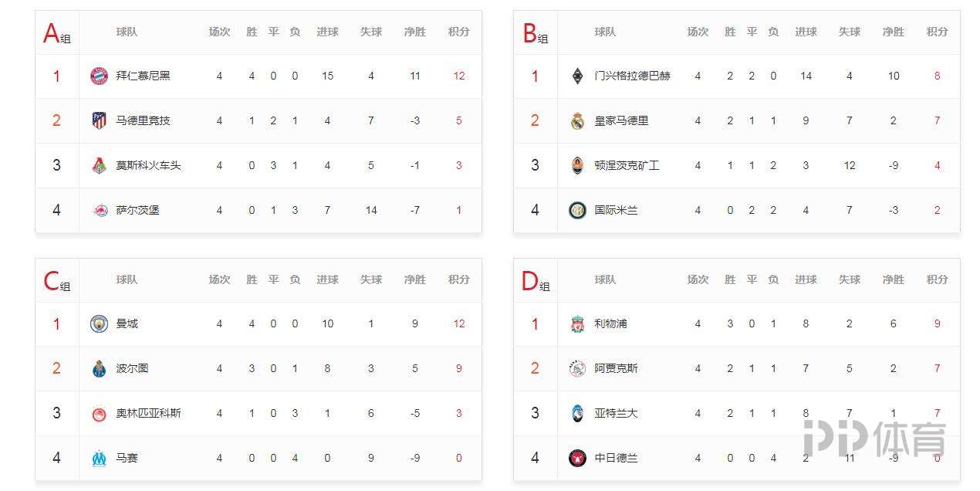Select the C组 group heading
The image size is (980, 491).
56,281
